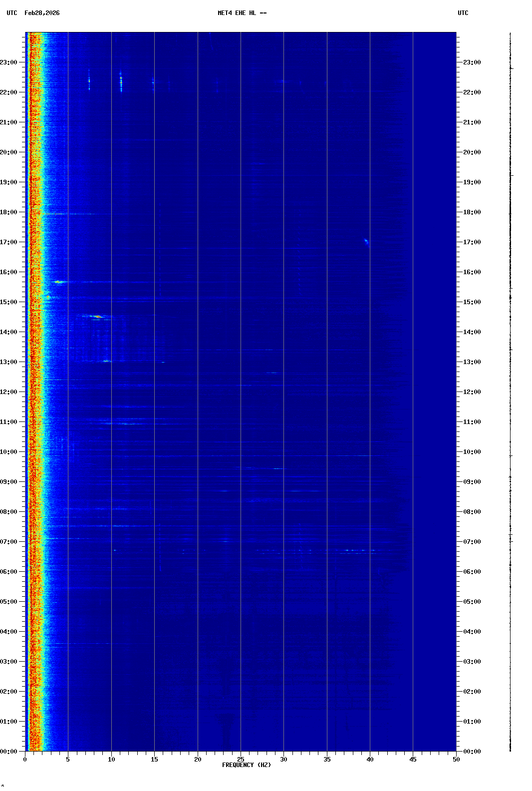Click the 5 Hz frequency axis tick label
Screen dimensions: 532x791
(68, 760)
